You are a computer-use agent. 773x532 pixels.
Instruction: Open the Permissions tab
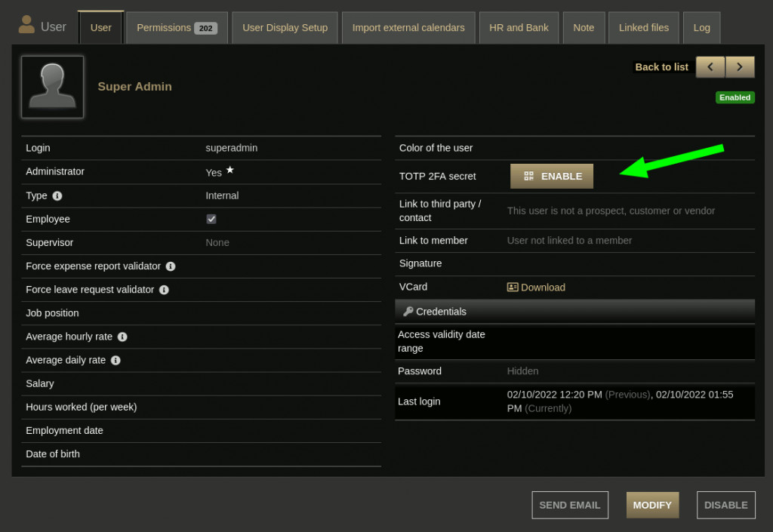coord(177,28)
